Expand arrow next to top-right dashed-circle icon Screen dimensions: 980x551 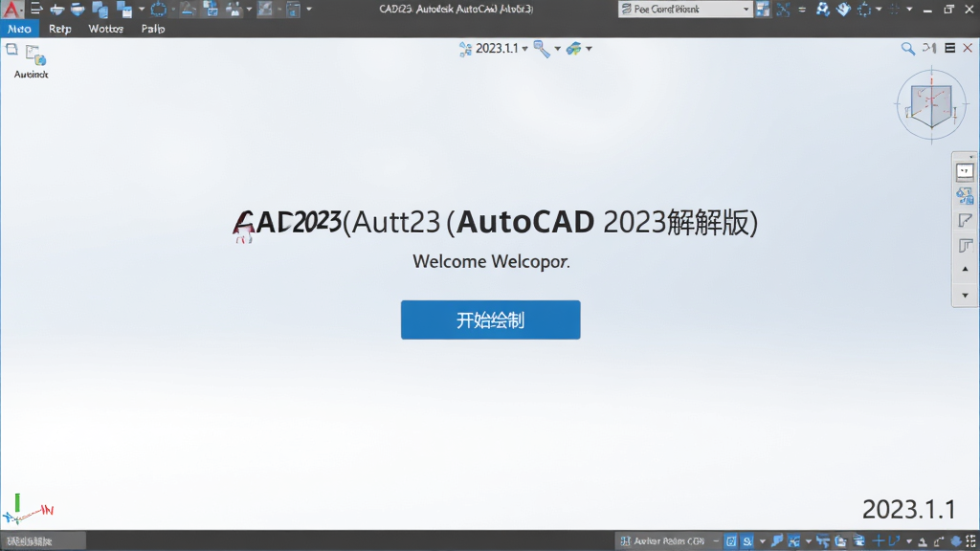pos(879,10)
